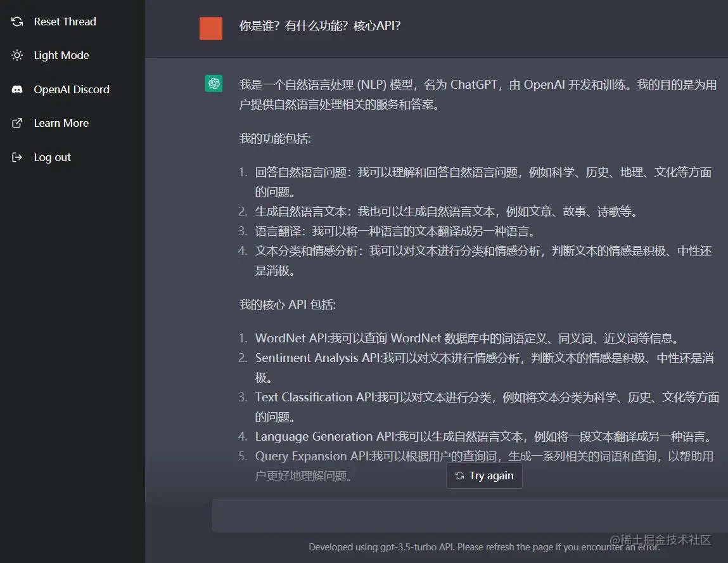
Task: Click the 文本分类和情感分析 list item
Action: click(483, 261)
